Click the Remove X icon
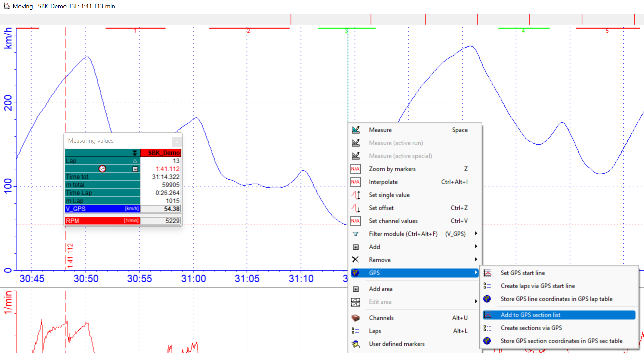Screen dimensions: 644x353 pyautogui.click(x=356, y=260)
